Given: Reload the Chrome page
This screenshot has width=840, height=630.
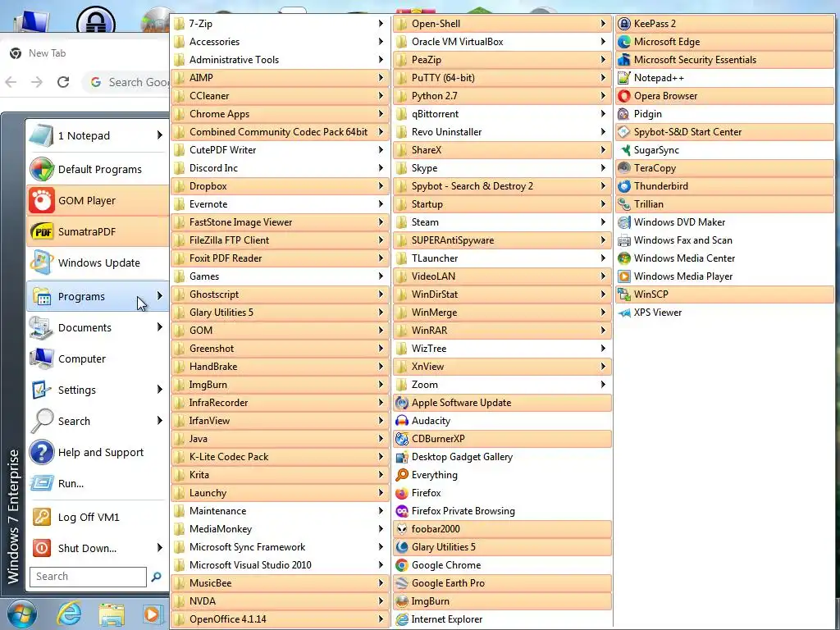Looking at the screenshot, I should 63,82.
